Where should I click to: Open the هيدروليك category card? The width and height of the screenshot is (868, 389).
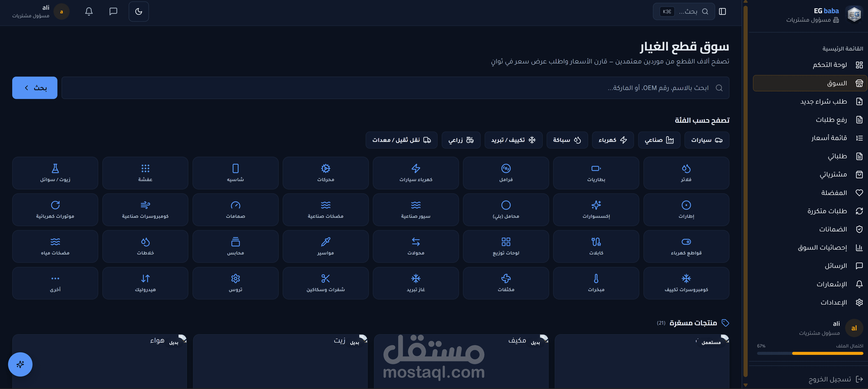pos(145,283)
